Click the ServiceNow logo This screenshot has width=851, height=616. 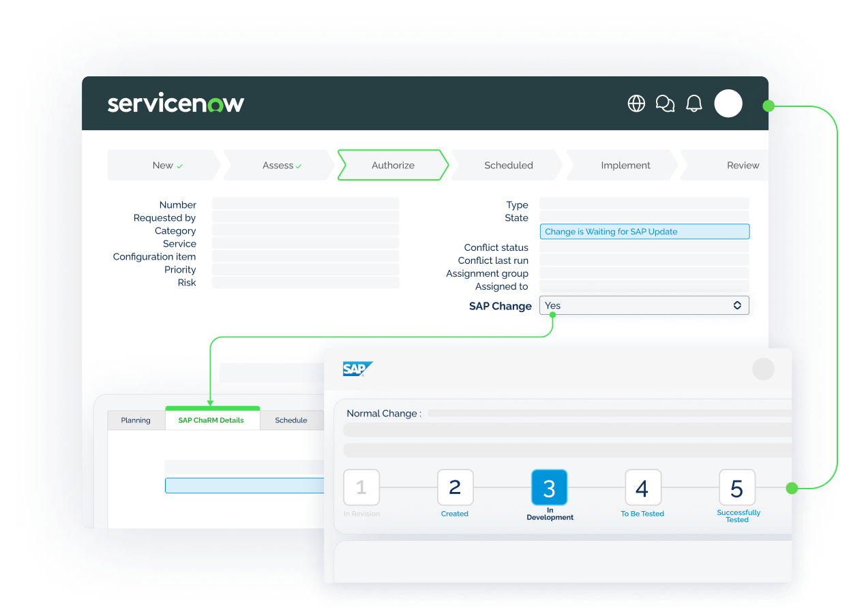(176, 104)
